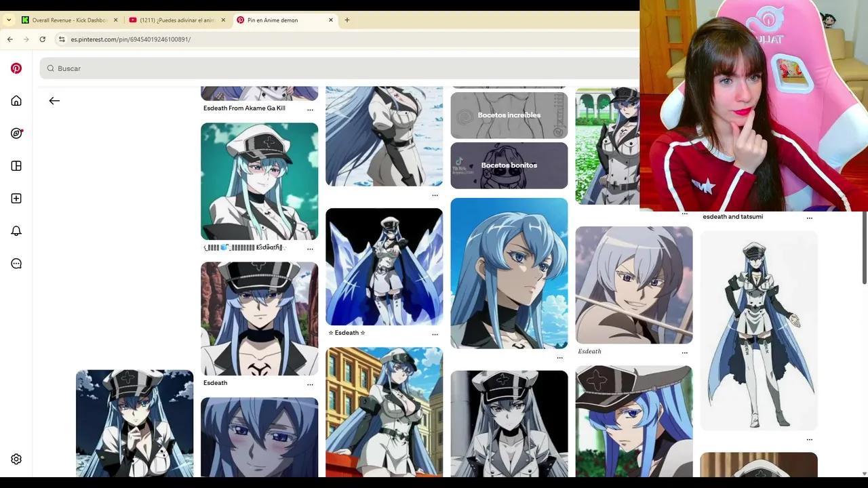Go to the Home feed icon
This screenshot has width=868, height=488.
16,101
